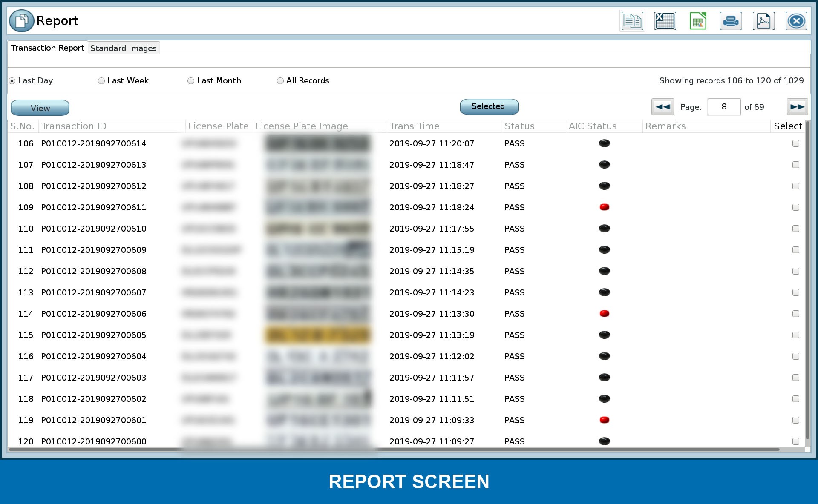
Task: Close the Report screen
Action: tap(796, 21)
